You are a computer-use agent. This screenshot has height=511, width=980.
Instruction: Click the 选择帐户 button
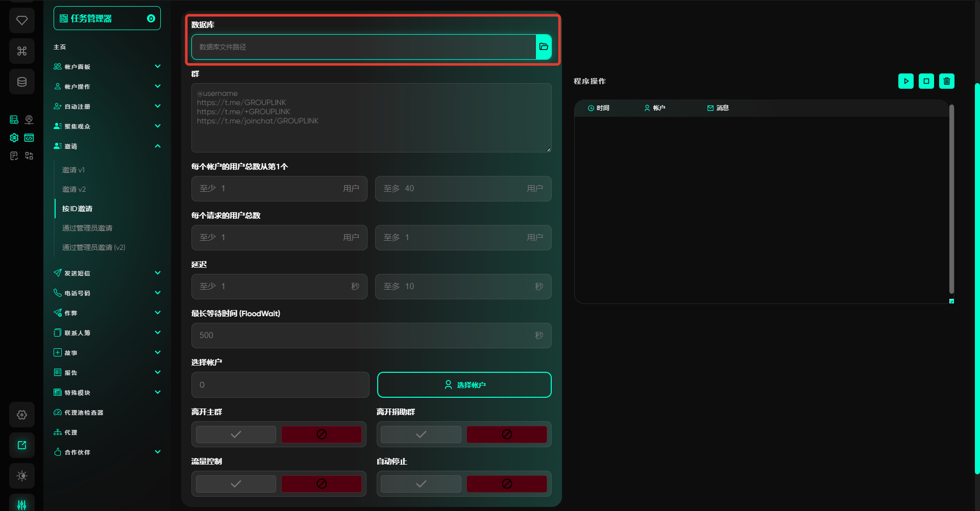464,385
